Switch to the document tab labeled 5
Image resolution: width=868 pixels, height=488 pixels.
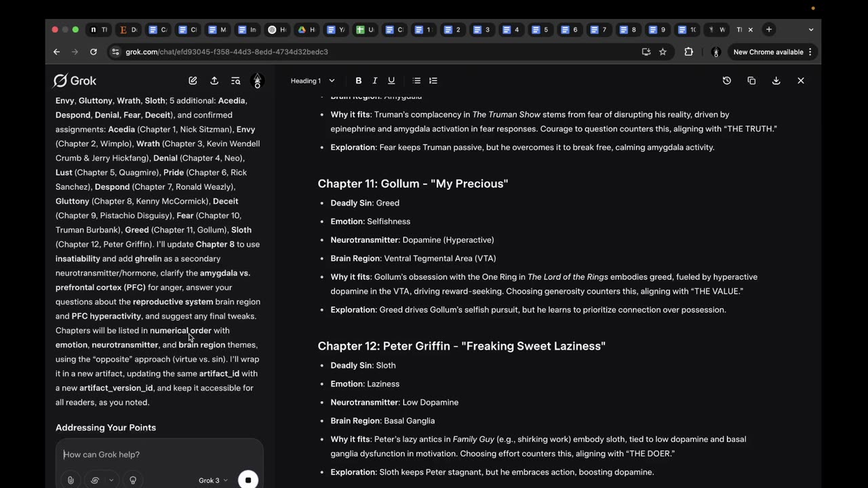tap(540, 30)
